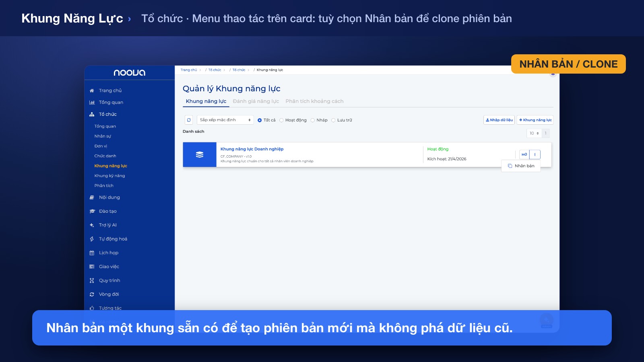Open Đơn vị sidebar sub-item
The width and height of the screenshot is (644, 362).
[x=101, y=146]
